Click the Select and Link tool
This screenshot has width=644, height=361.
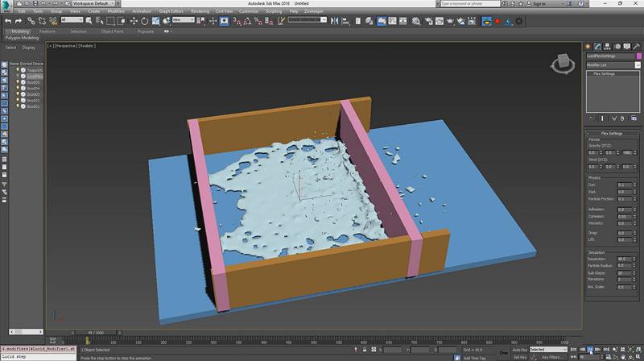tap(31, 20)
